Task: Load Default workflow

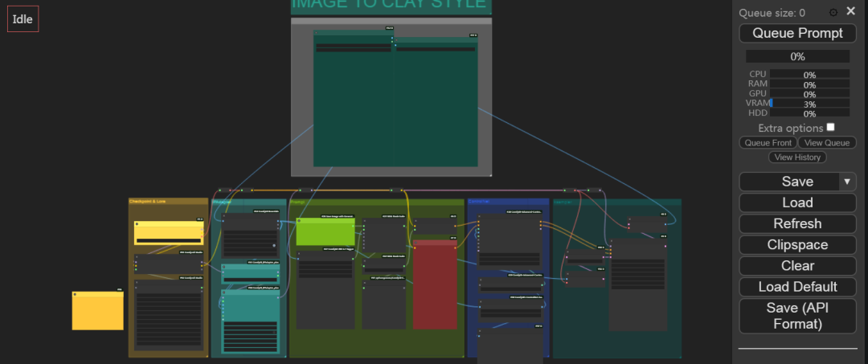Action: pos(797,287)
